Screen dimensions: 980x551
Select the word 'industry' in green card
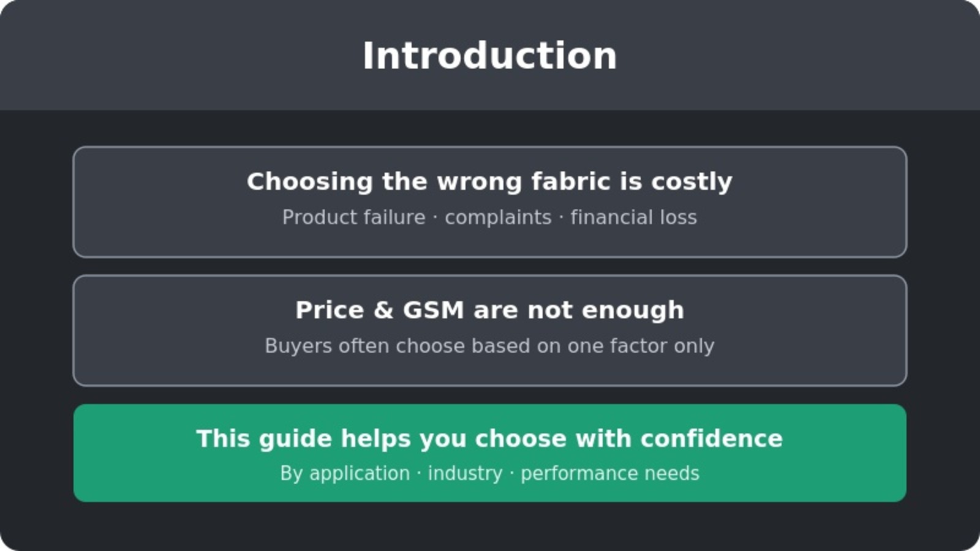click(465, 473)
